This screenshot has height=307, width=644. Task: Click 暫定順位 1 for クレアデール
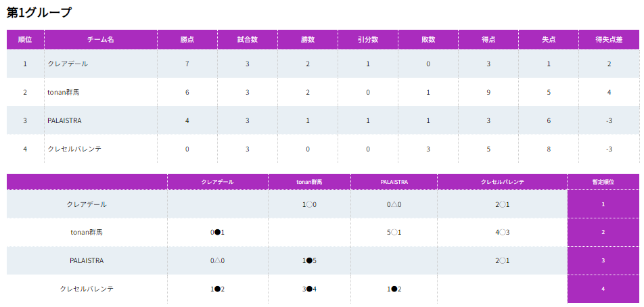click(603, 204)
